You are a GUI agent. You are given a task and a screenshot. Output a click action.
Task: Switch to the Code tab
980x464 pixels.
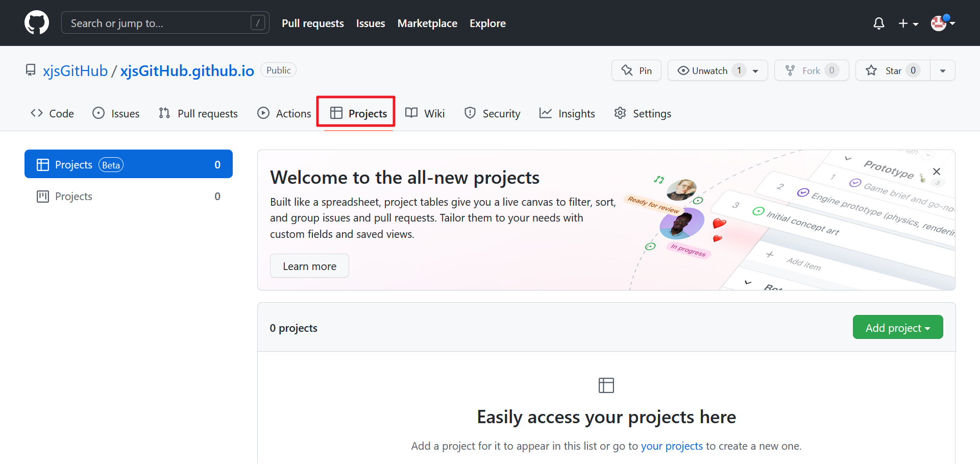click(x=52, y=113)
